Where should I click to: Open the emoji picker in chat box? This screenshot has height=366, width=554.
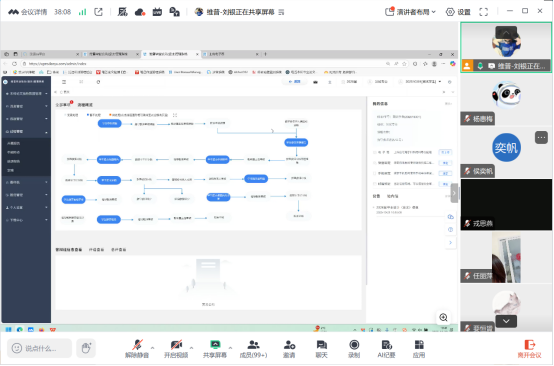pyautogui.click(x=17, y=348)
